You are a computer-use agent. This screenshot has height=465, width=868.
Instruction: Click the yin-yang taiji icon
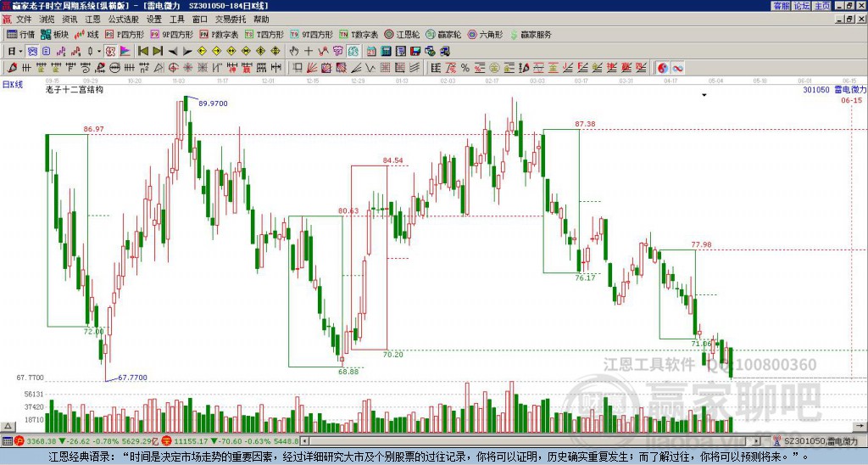coord(663,68)
